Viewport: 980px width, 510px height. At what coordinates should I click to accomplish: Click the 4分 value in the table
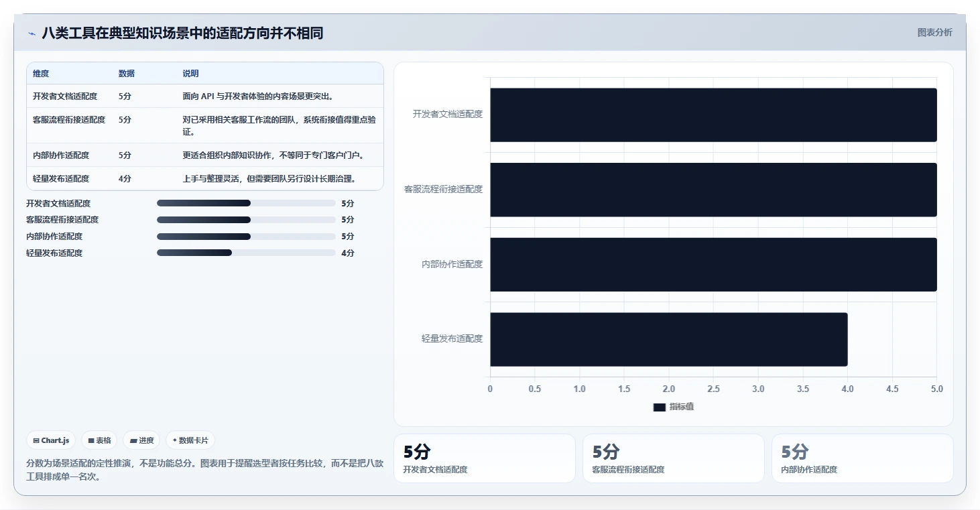coord(125,179)
